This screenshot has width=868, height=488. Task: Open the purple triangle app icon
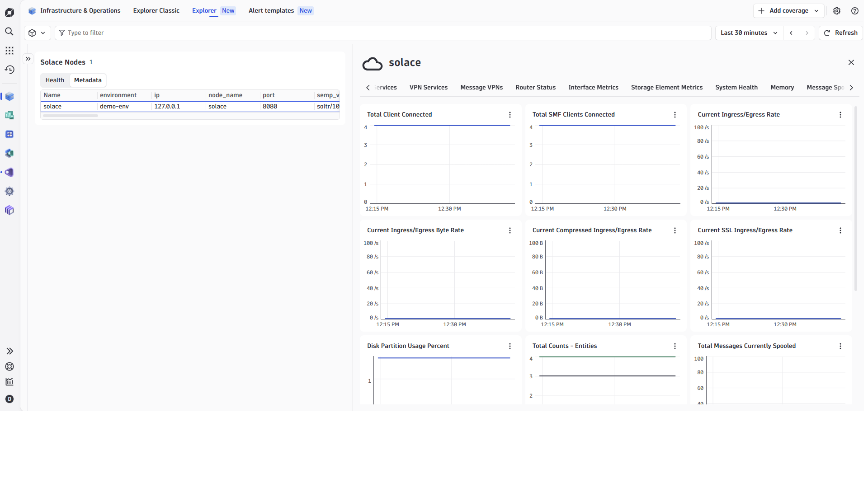point(9,173)
